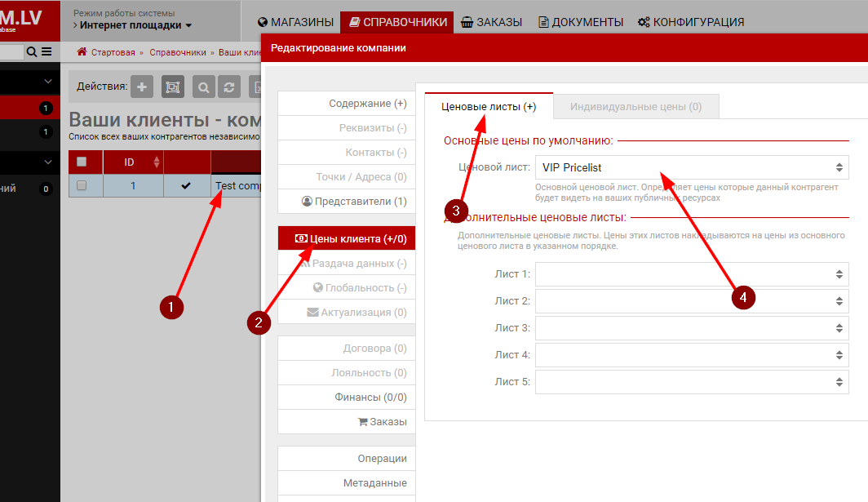The height and width of the screenshot is (502, 868).
Task: Click the plus add icon in Действия toolbar
Action: (142, 87)
